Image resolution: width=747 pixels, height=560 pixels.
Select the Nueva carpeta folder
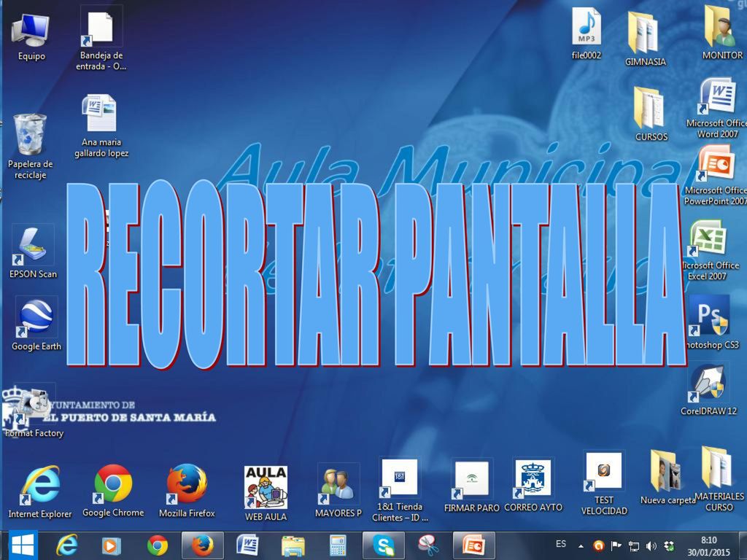click(x=667, y=477)
